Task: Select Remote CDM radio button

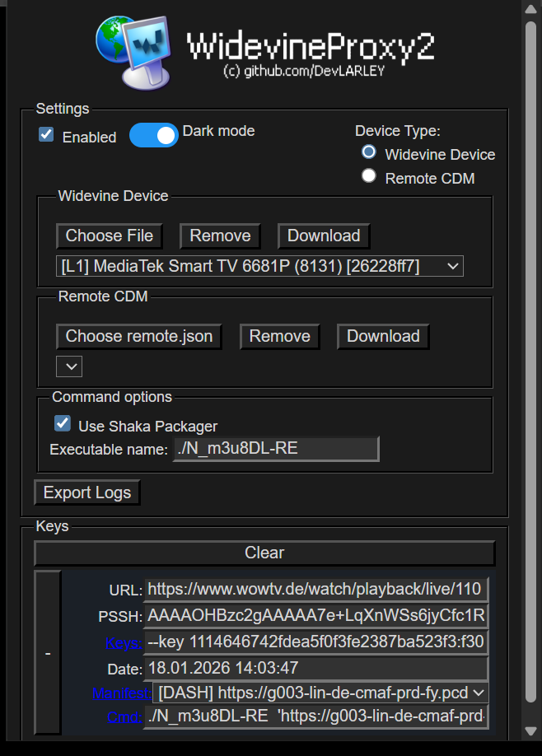Action: (x=369, y=175)
